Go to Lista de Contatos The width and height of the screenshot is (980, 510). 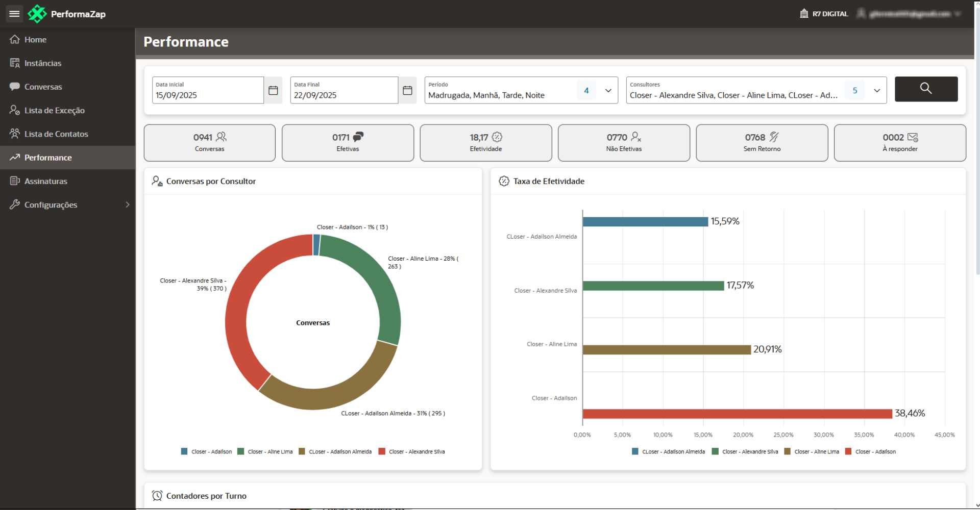pyautogui.click(x=56, y=134)
